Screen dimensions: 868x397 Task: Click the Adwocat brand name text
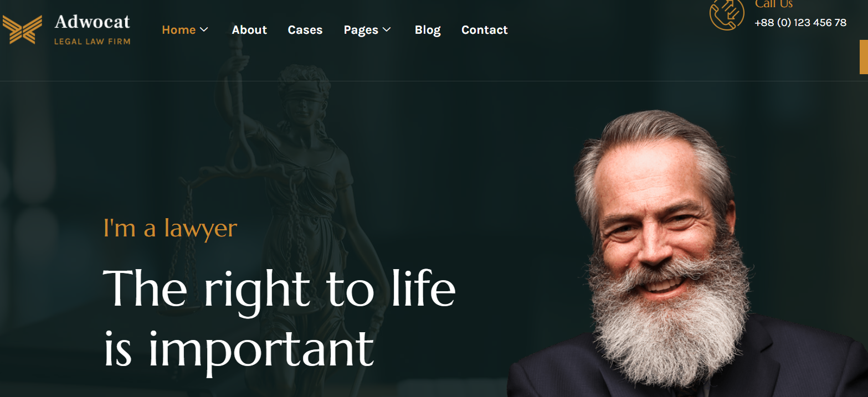coord(93,22)
